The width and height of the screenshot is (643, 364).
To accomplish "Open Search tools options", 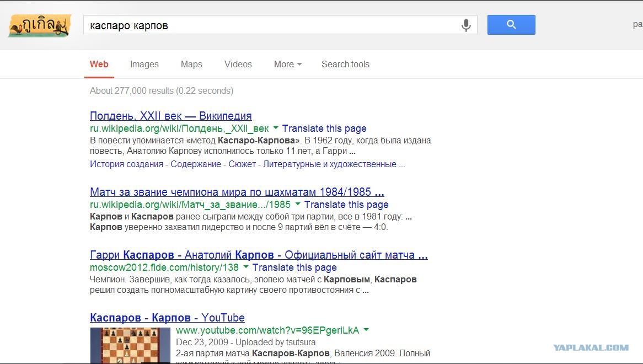I will point(345,65).
